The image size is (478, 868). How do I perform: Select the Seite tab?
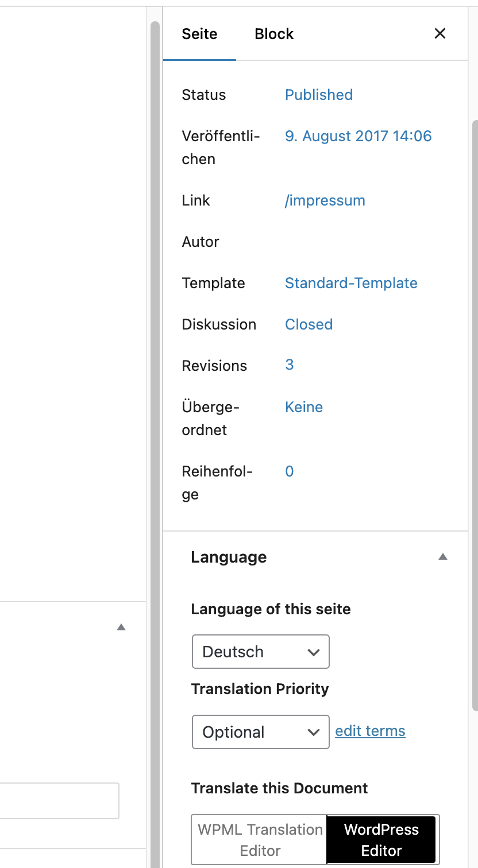pos(199,34)
